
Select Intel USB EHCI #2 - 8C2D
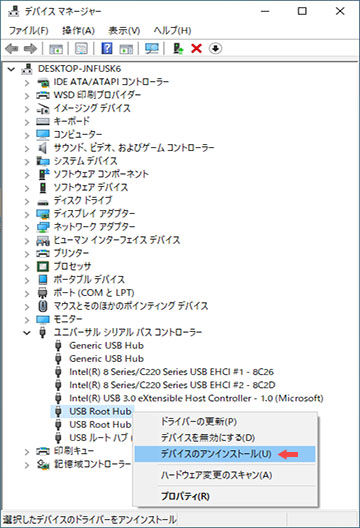[x=172, y=385]
